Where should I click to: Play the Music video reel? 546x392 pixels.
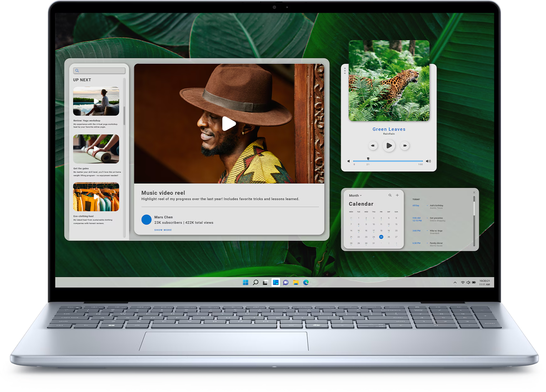coord(229,124)
